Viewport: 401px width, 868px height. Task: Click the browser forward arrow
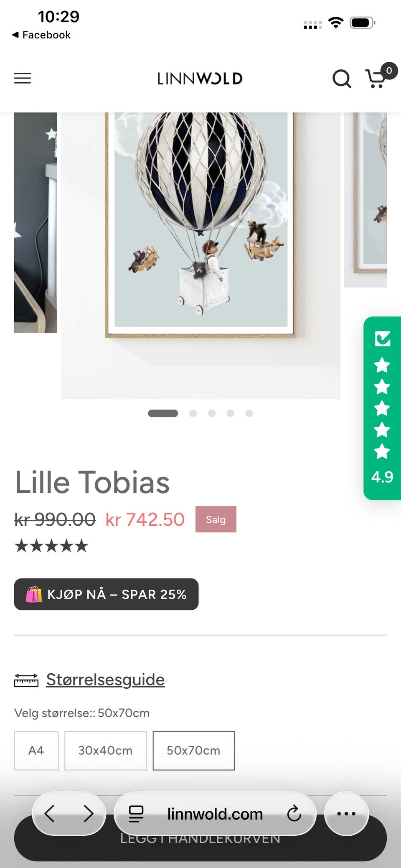[x=88, y=814]
